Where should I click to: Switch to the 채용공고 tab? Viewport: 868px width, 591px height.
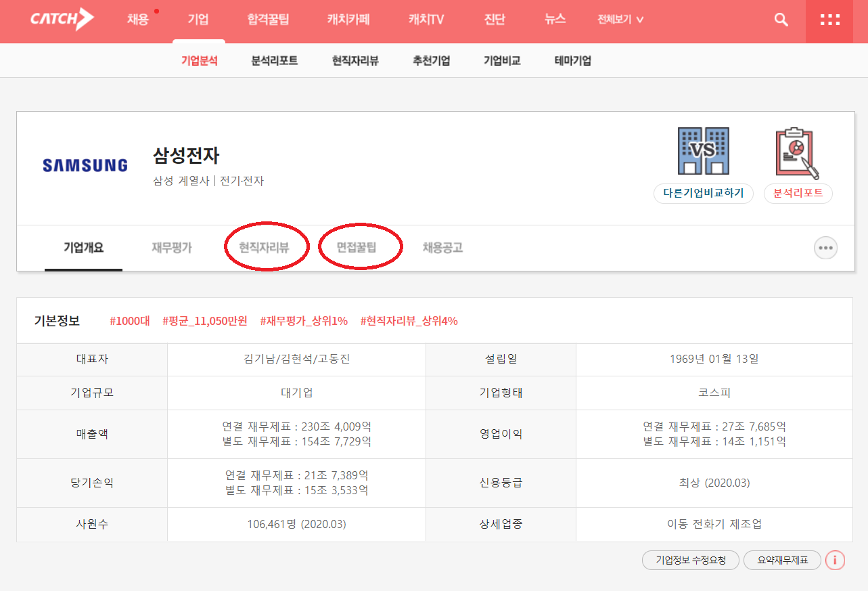point(443,248)
